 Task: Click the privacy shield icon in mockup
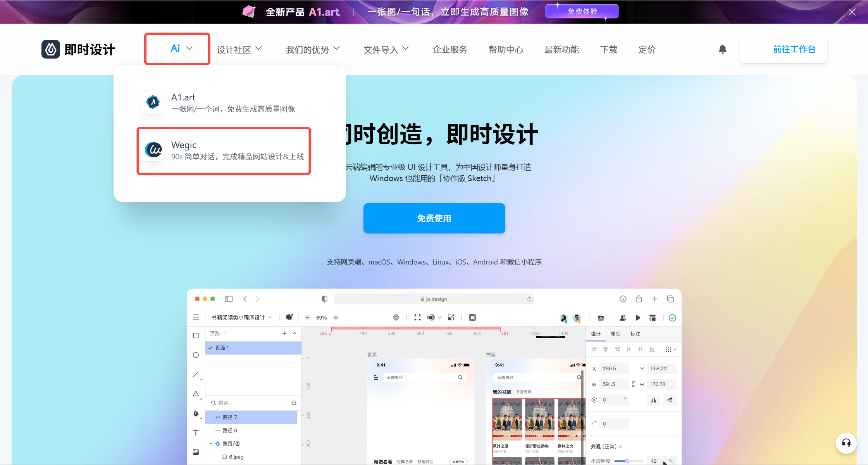coord(324,299)
